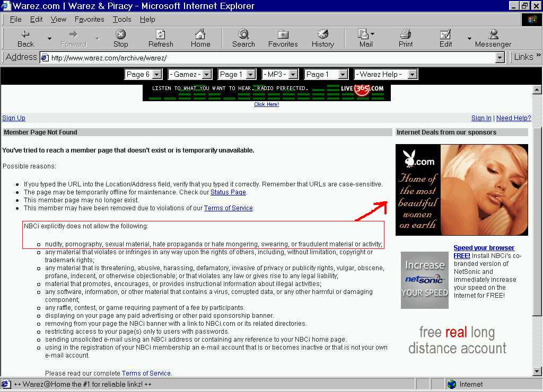Screen dimensions: 543x392
Task: Open the address bar URL dropdown
Action: coord(500,58)
